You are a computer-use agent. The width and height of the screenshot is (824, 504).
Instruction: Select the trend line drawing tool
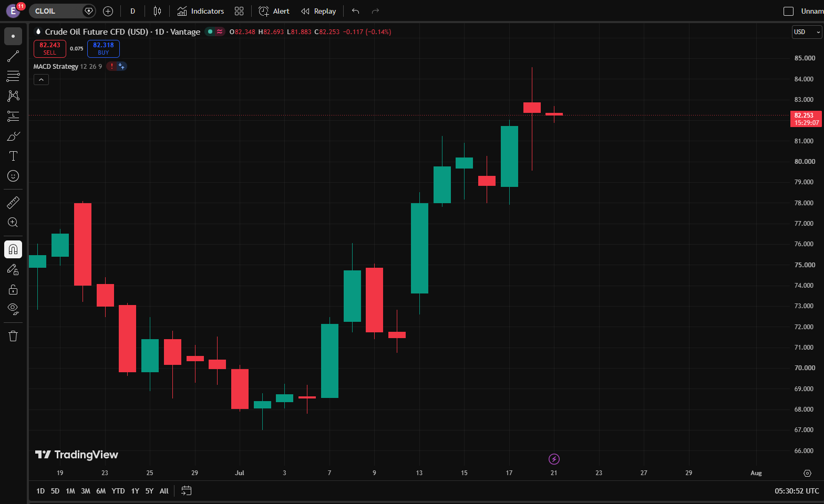[13, 57]
